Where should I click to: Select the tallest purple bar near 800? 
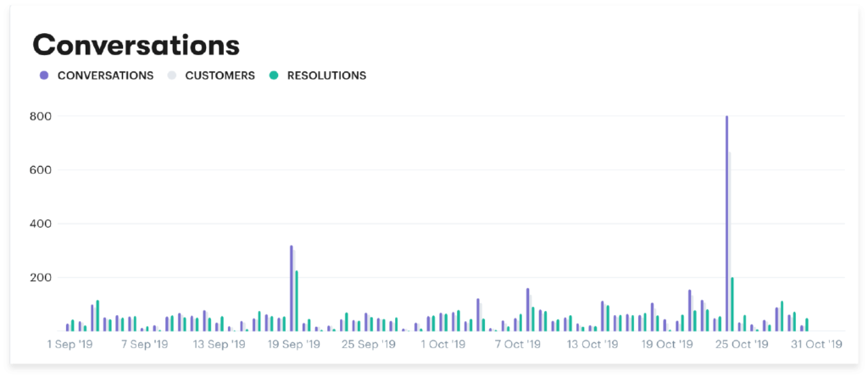[x=726, y=224]
